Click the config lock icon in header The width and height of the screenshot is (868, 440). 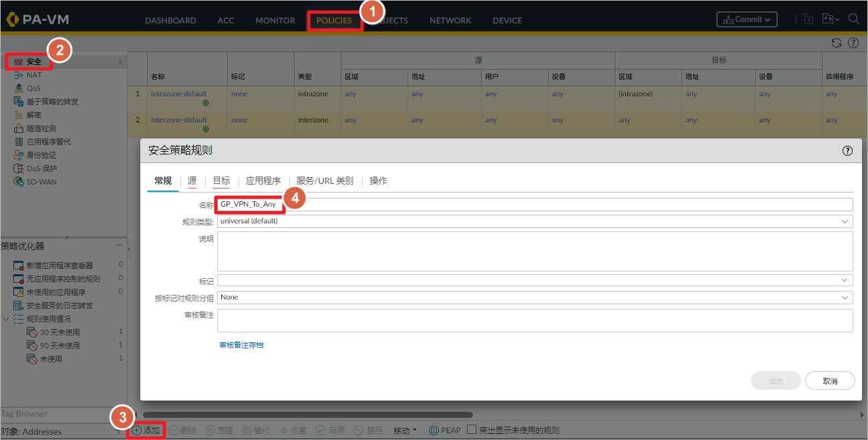pyautogui.click(x=808, y=20)
